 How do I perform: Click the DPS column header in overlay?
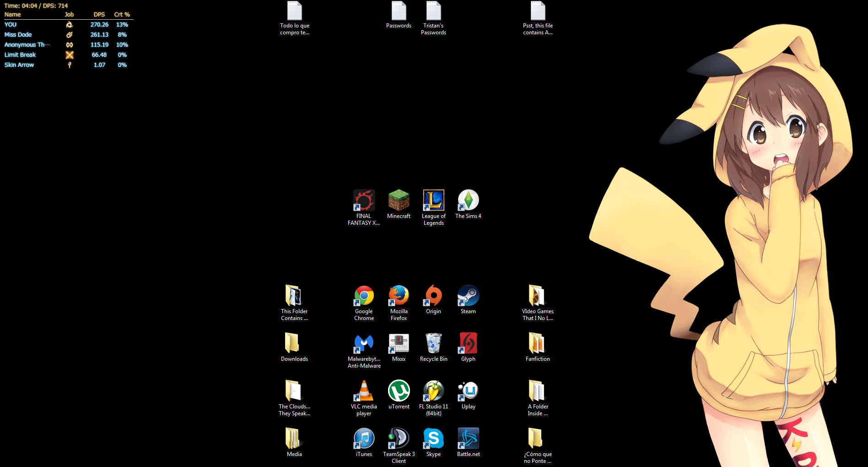click(x=99, y=15)
